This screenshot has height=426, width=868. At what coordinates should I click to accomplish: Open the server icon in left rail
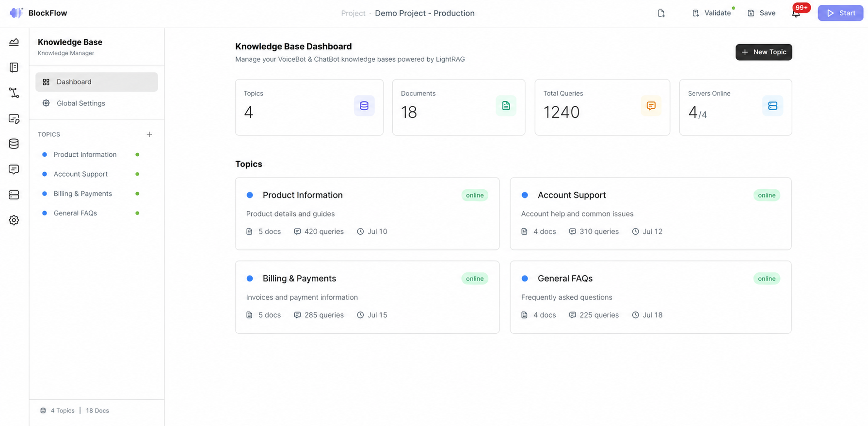[14, 195]
